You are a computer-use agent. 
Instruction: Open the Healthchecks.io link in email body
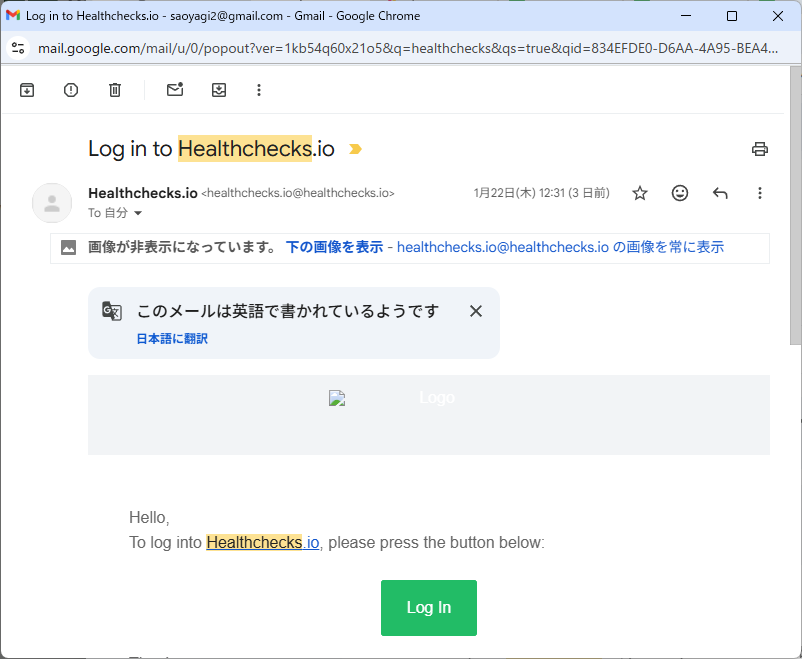(x=262, y=542)
